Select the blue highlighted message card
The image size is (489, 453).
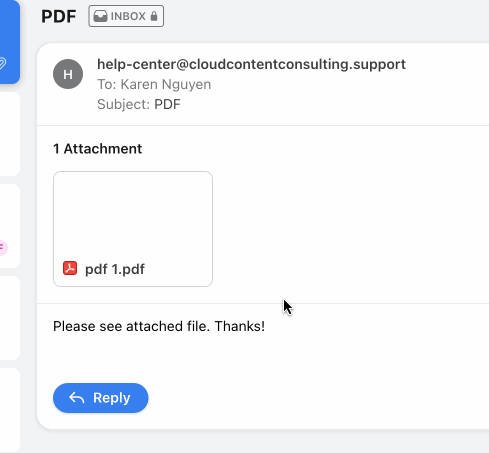pyautogui.click(x=9, y=42)
